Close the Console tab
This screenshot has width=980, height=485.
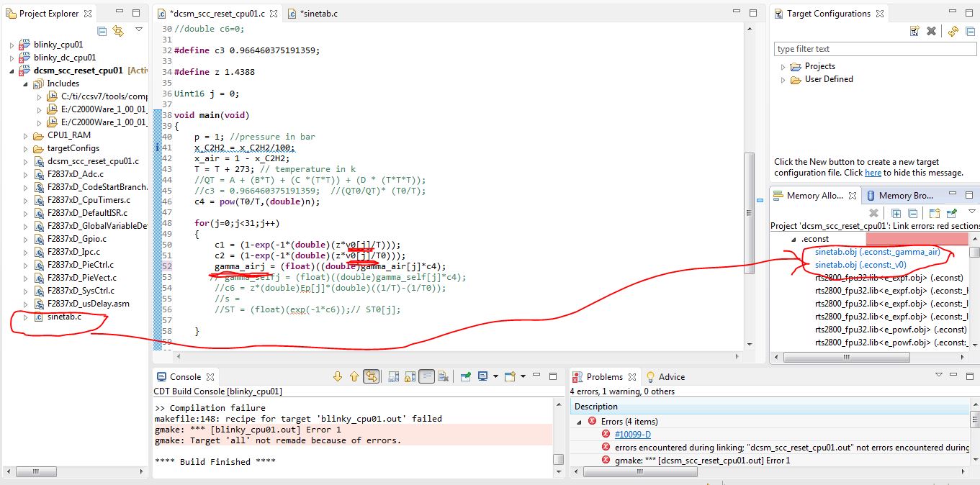[211, 376]
